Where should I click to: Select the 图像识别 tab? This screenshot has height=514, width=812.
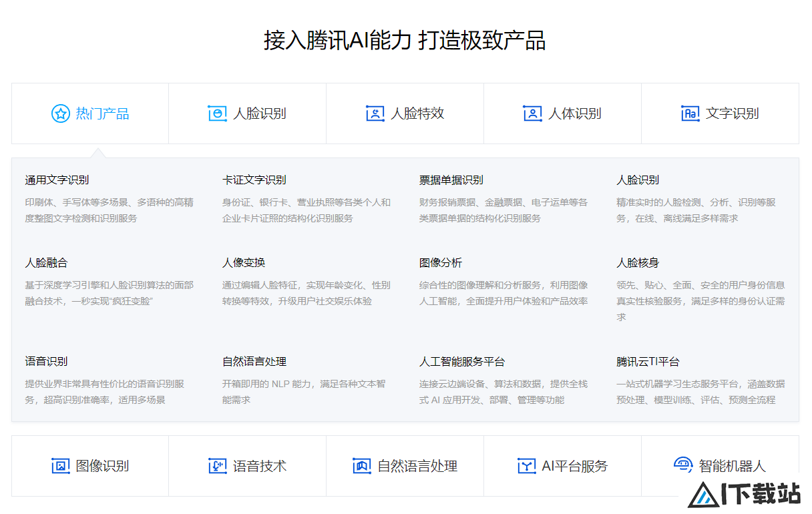click(x=90, y=466)
